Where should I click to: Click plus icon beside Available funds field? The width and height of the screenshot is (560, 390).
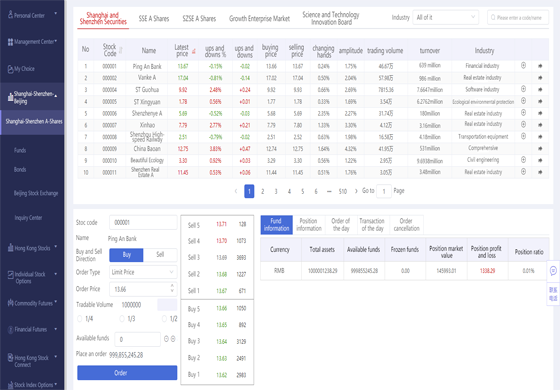173,339
